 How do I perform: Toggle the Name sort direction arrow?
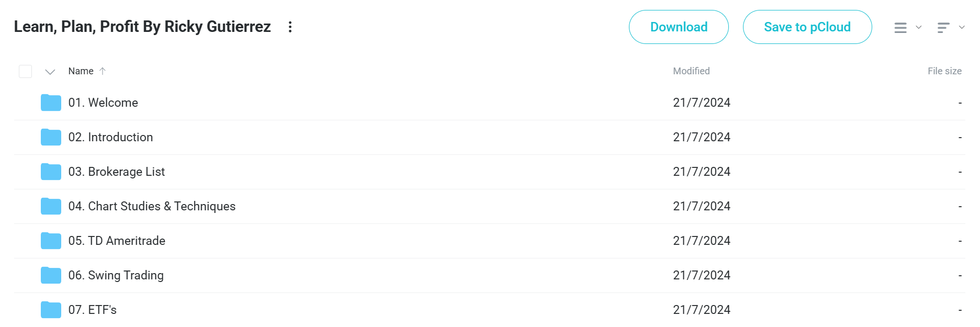pos(103,71)
